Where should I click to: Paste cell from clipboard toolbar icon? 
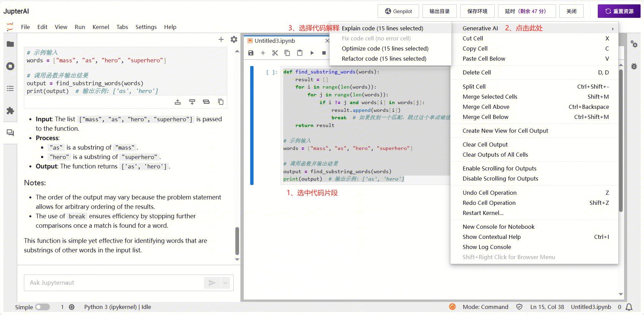(300, 53)
